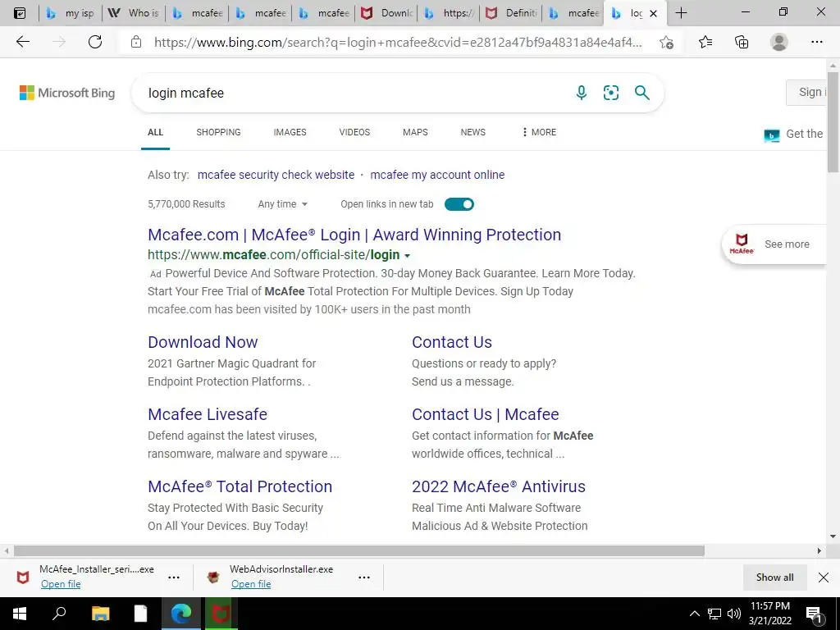Reload the Bing search page
840x630 pixels.
95,42
